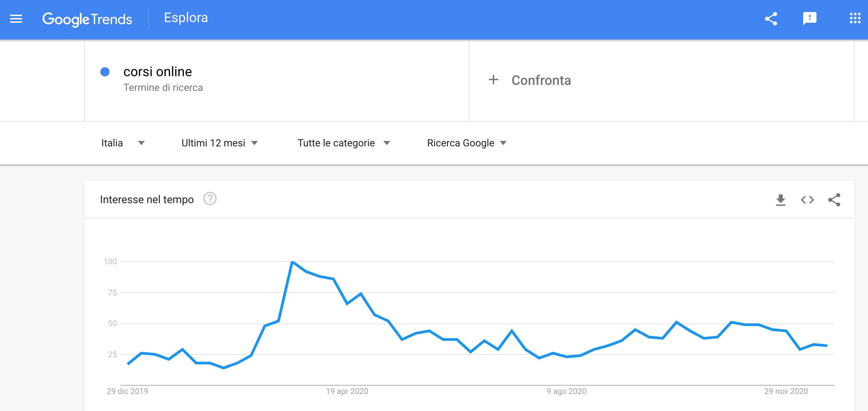Image resolution: width=868 pixels, height=411 pixels.
Task: Download the Interesse nel tempo CSV
Action: click(x=780, y=200)
